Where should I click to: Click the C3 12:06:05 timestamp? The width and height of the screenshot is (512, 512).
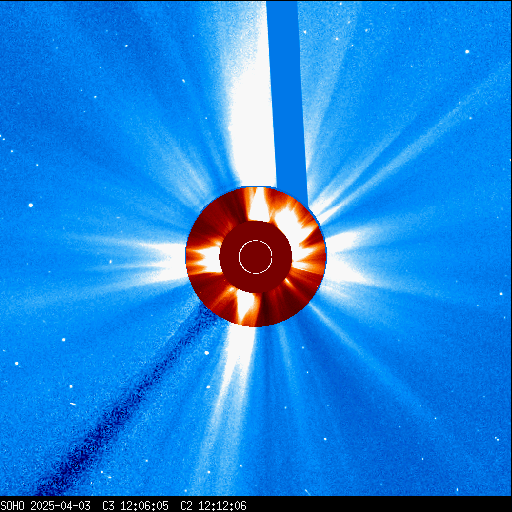(x=135, y=506)
